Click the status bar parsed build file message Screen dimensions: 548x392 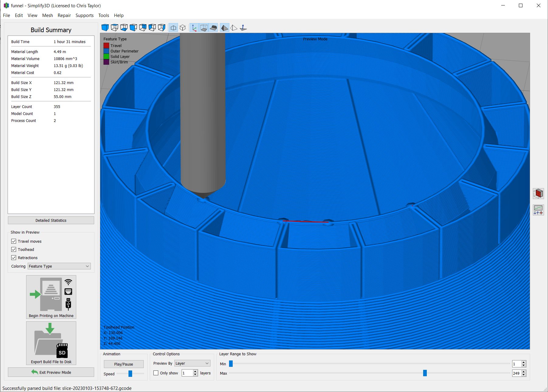67,388
